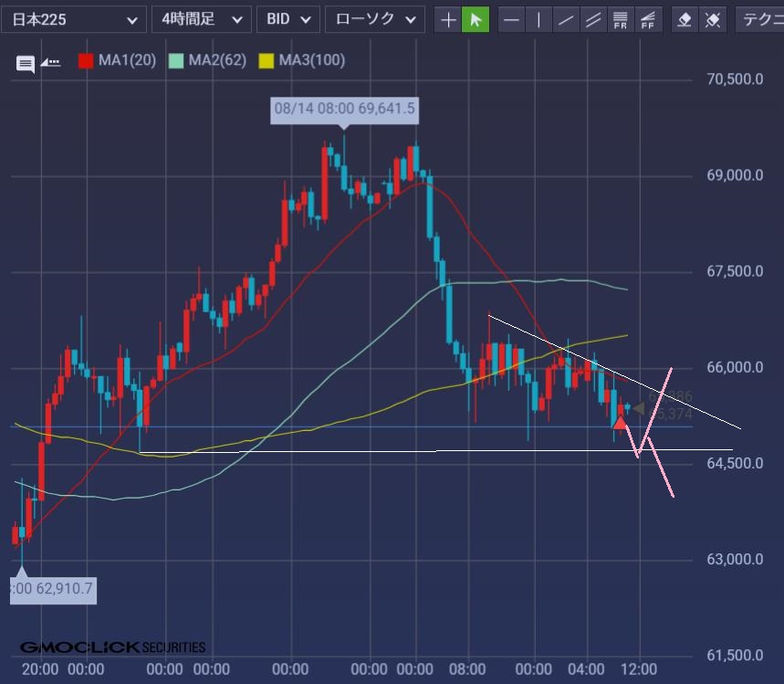Click the 08/14 08:00 69,641.5 high label
Viewport: 784px width, 684px height.
(344, 109)
